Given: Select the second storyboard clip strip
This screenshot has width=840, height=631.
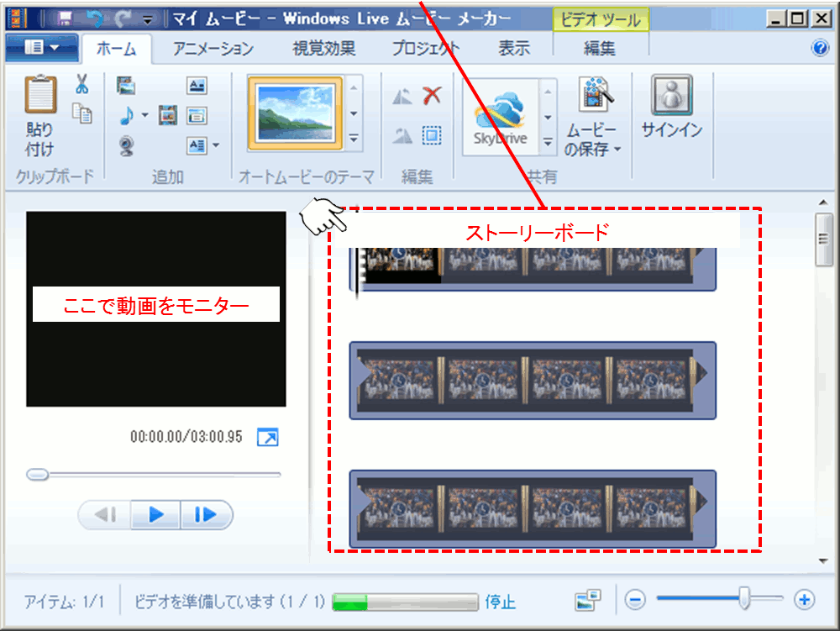Looking at the screenshot, I should [x=532, y=381].
